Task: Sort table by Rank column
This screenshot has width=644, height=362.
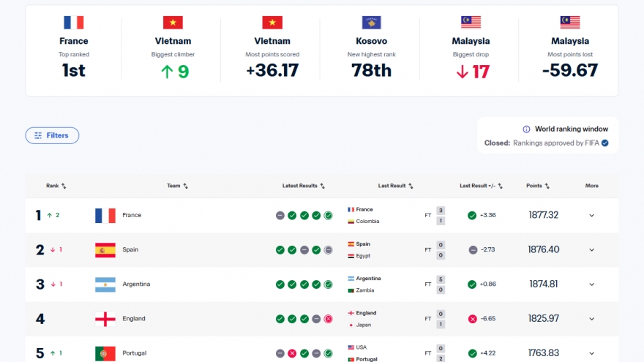Action: click(x=56, y=186)
